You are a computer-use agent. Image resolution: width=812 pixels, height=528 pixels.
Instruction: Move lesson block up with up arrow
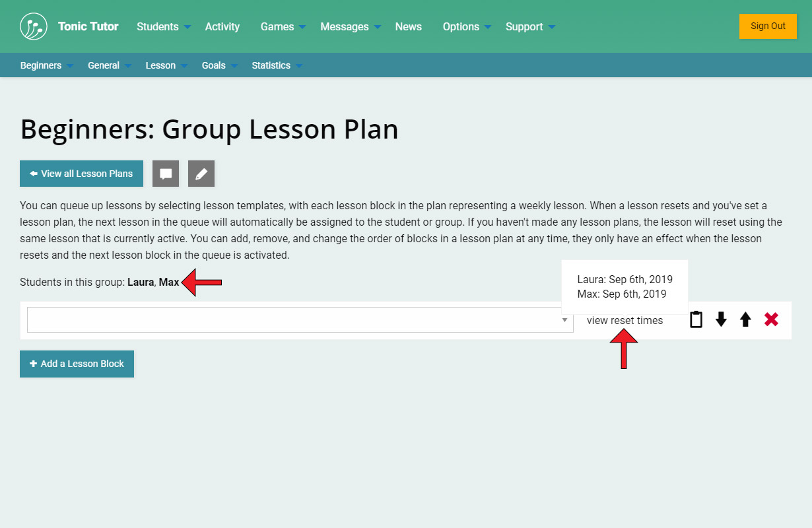click(745, 320)
